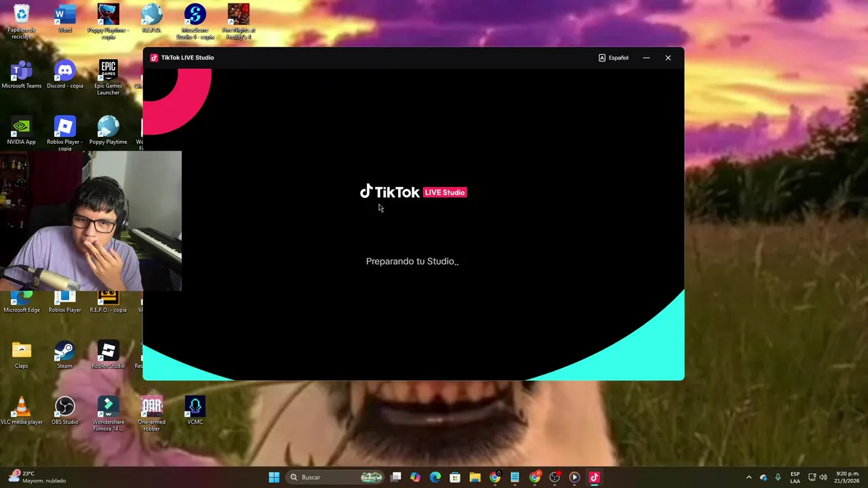The height and width of the screenshot is (488, 868).
Task: Click the microphone tray icon
Action: (x=778, y=477)
